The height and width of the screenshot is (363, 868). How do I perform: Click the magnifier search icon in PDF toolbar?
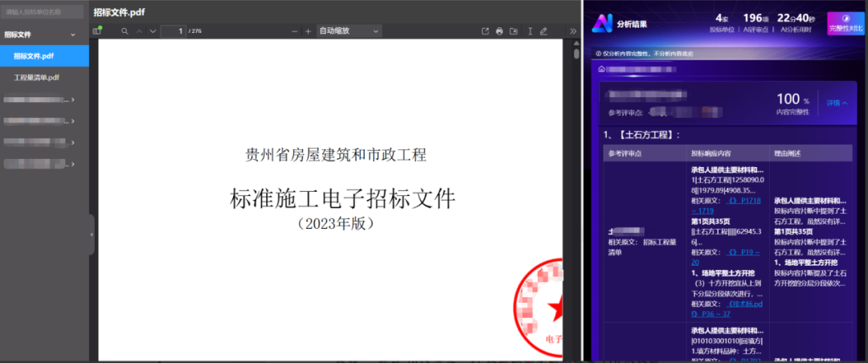tap(125, 31)
